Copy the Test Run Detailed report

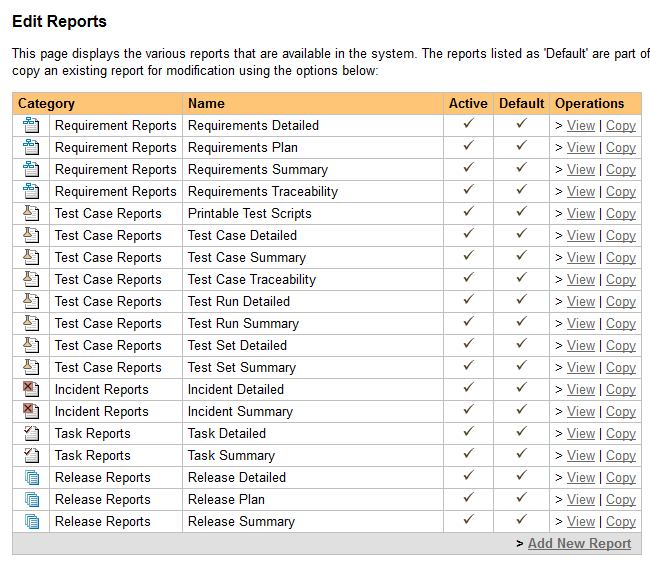click(x=620, y=302)
